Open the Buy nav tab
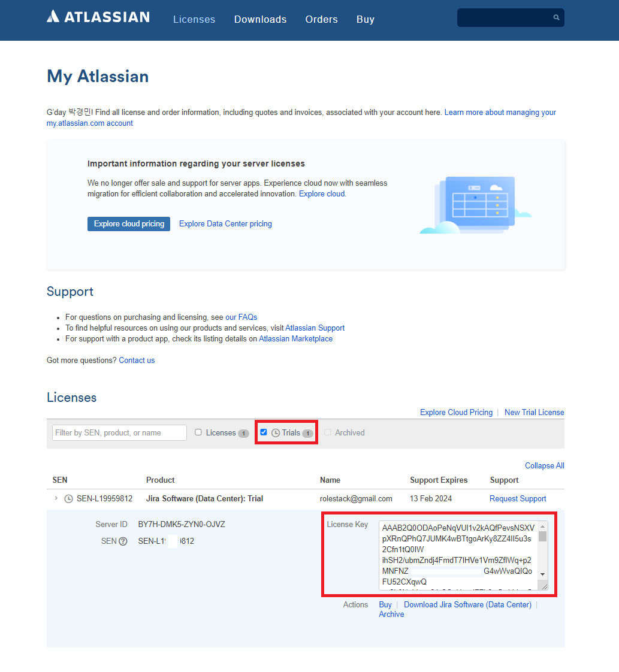The image size is (619, 672). click(x=366, y=19)
